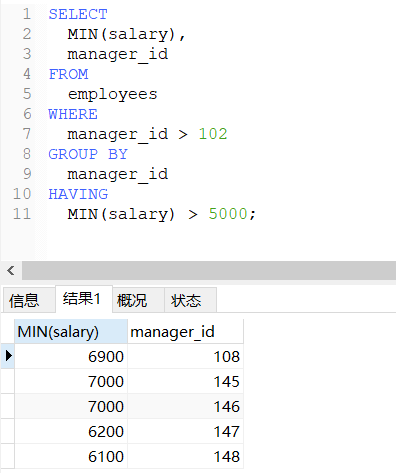Click the GROUP BY keywords in editor
This screenshot has width=396, height=473.
[x=88, y=154]
